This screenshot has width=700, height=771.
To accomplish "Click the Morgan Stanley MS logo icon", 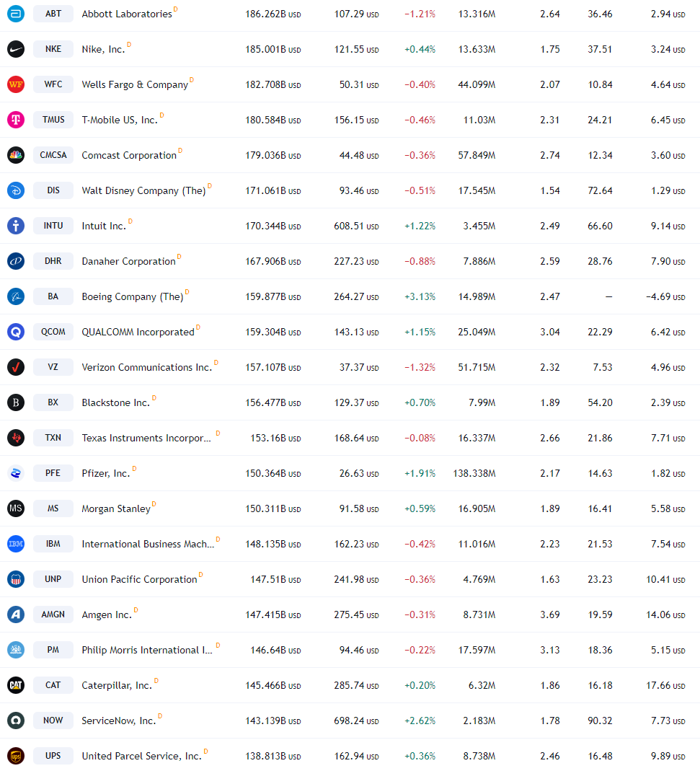I will [x=16, y=508].
